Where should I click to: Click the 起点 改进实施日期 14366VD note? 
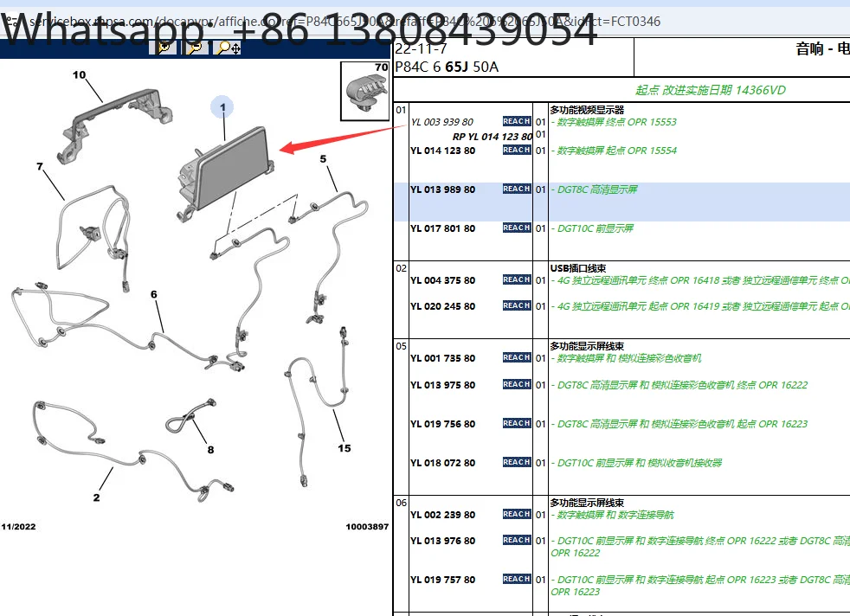point(710,90)
